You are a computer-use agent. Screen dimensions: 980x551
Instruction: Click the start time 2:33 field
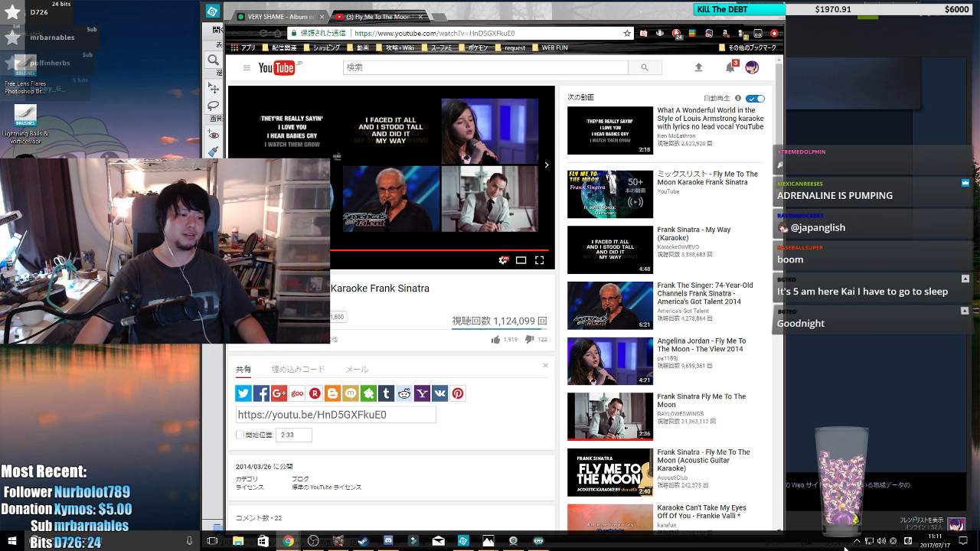point(294,435)
